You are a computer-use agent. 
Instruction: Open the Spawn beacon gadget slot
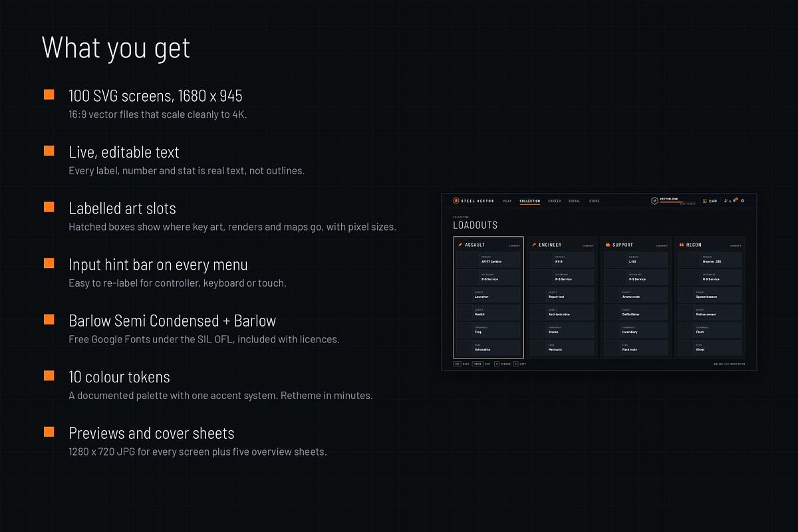pos(710,295)
